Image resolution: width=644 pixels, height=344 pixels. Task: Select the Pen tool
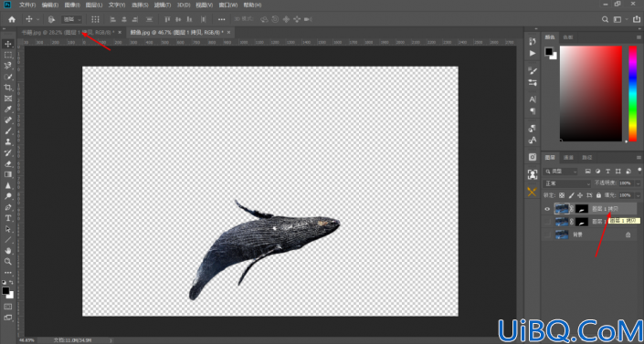pos(8,207)
